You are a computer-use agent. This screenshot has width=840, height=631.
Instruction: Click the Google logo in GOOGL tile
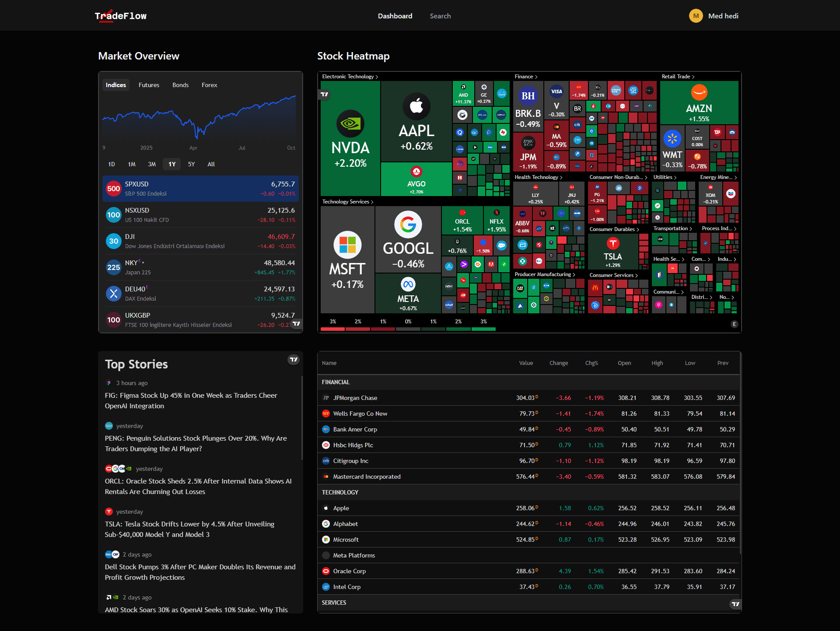click(408, 224)
